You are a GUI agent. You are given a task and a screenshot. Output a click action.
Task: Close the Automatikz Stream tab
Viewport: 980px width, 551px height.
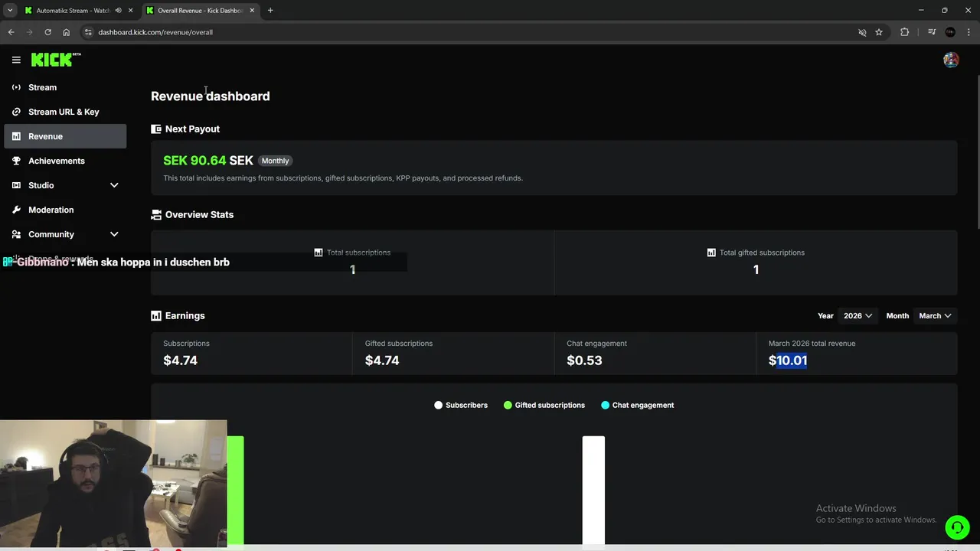[131, 11]
